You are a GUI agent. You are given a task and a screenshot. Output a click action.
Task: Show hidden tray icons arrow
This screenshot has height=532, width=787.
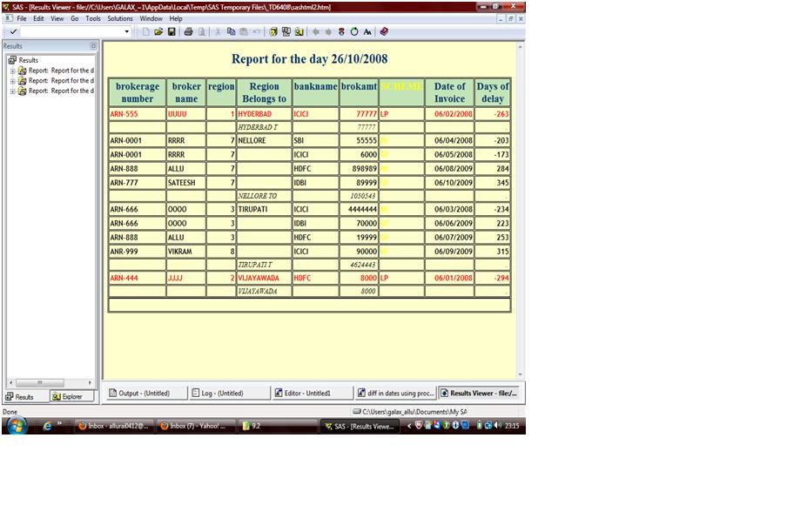(409, 426)
